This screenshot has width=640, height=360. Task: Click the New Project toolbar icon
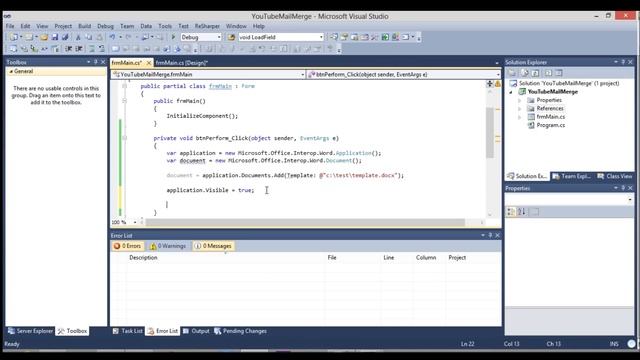pyautogui.click(x=14, y=37)
